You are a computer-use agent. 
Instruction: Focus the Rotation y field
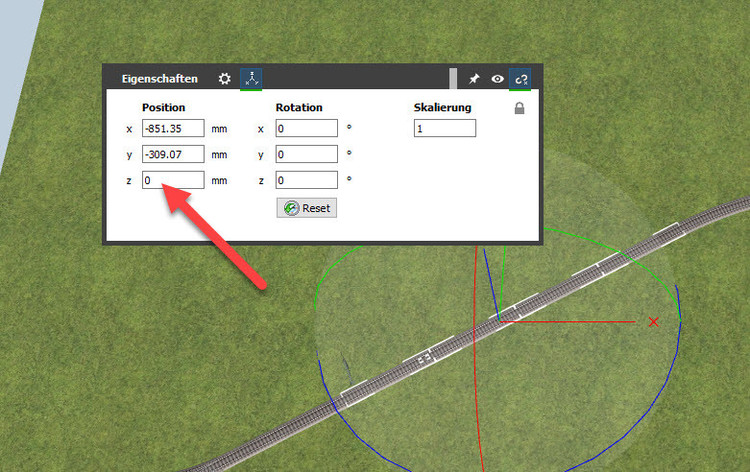pyautogui.click(x=307, y=154)
